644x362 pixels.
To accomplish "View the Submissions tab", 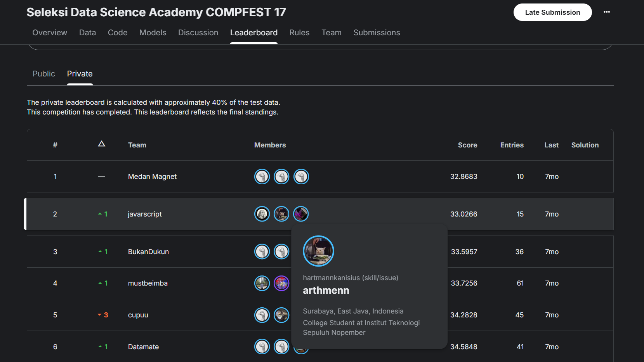I will coord(377,33).
